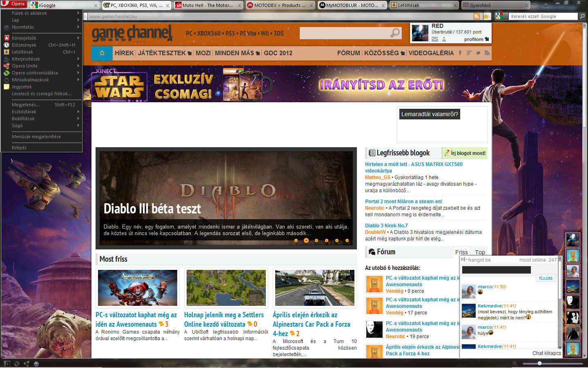Turn on chat sound with 'hangot be'
The width and height of the screenshot is (588, 368).
click(479, 260)
